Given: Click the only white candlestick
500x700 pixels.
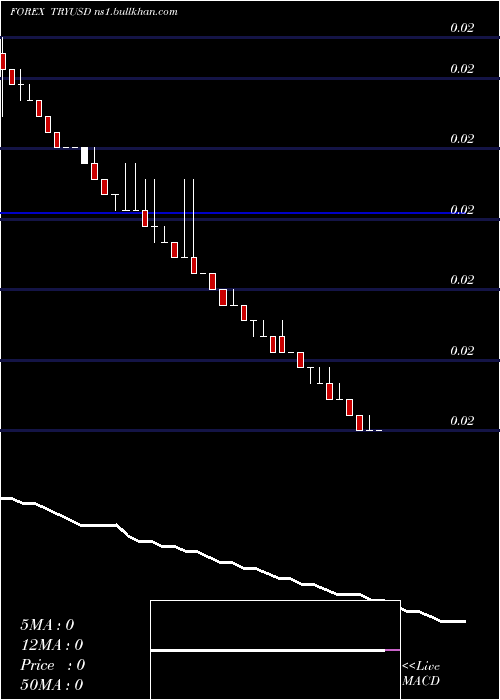Looking at the screenshot, I should coord(84,155).
